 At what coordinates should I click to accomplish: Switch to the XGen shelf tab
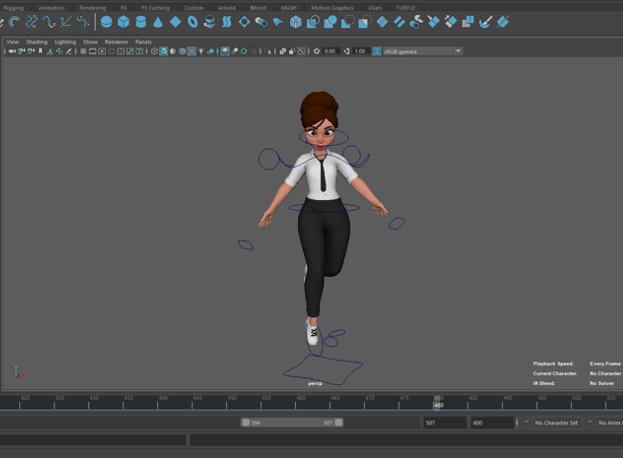(376, 7)
